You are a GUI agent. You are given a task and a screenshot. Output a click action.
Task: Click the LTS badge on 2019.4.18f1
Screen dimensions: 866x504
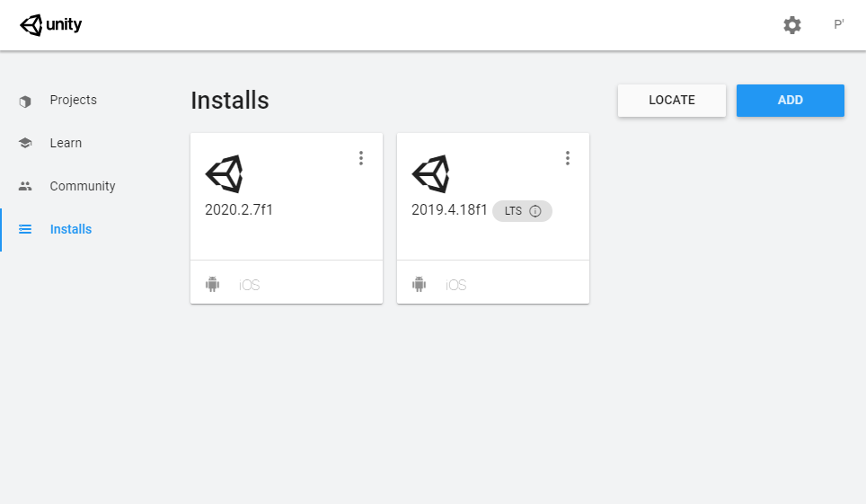click(x=513, y=211)
